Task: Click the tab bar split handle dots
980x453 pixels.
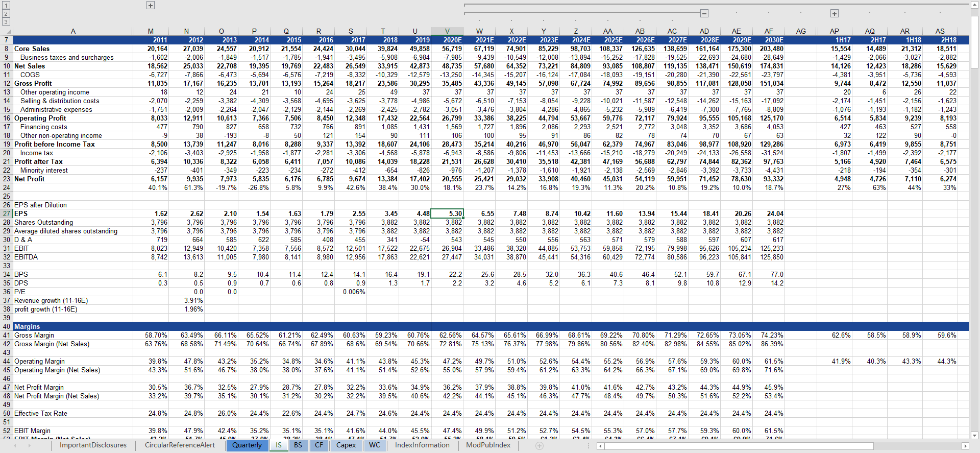Action: click(x=589, y=445)
